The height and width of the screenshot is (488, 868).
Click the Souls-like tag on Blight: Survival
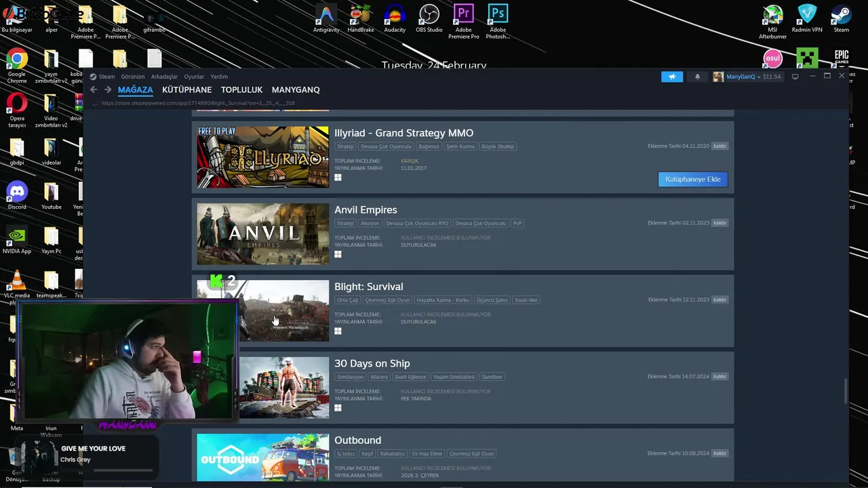click(526, 300)
